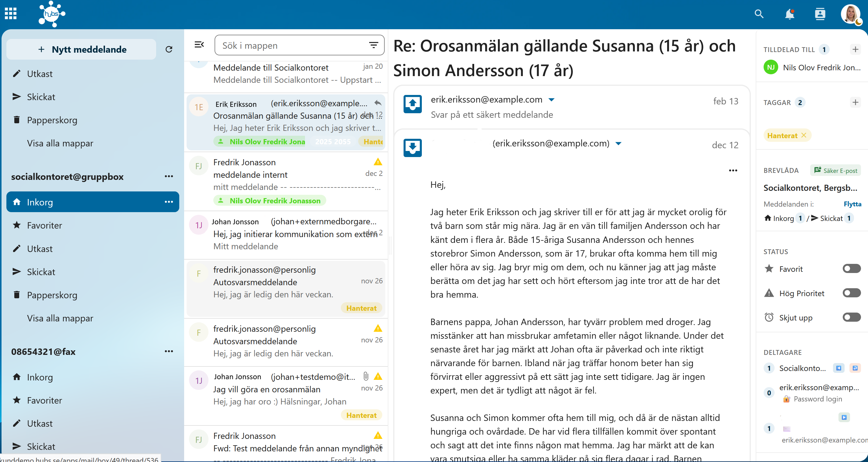This screenshot has height=462, width=868.
Task: Toggle the Hög Prioritet switch
Action: pos(851,293)
